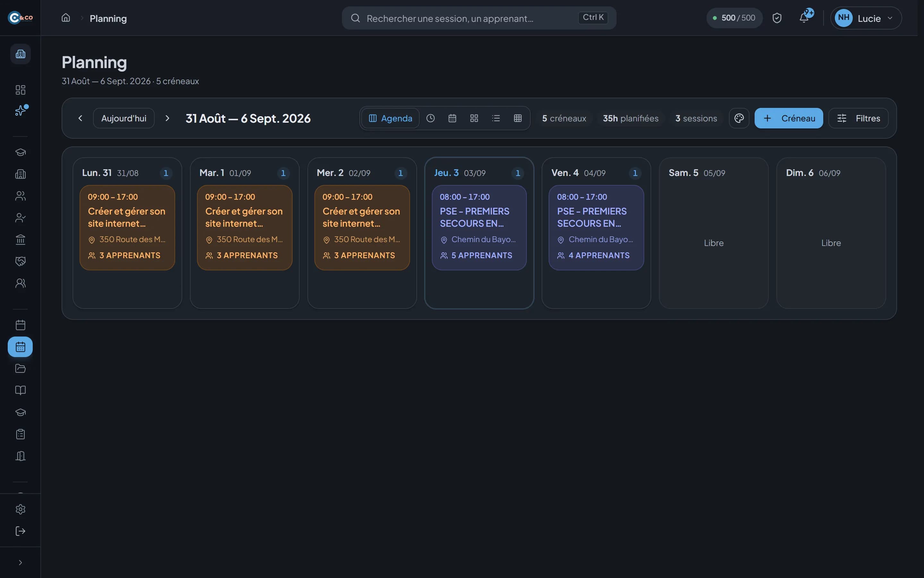This screenshot has height=578, width=924.
Task: Switch to the four-squares card grid view
Action: click(474, 118)
